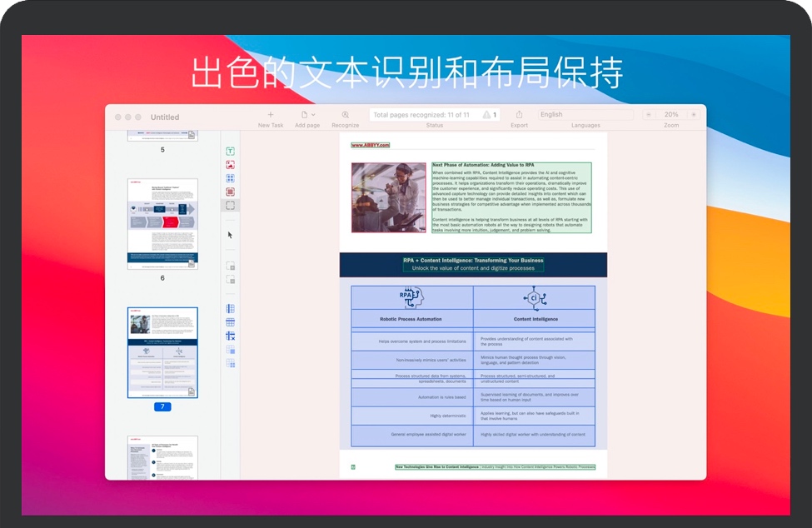Viewport: 812px width, 528px height.
Task: Click the Export share icon
Action: 519,115
